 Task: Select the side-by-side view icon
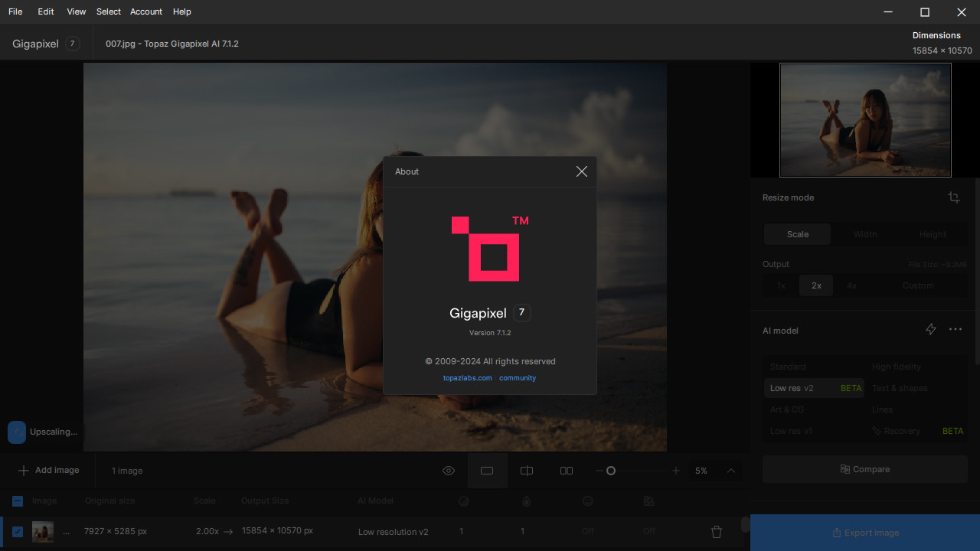[x=566, y=471]
